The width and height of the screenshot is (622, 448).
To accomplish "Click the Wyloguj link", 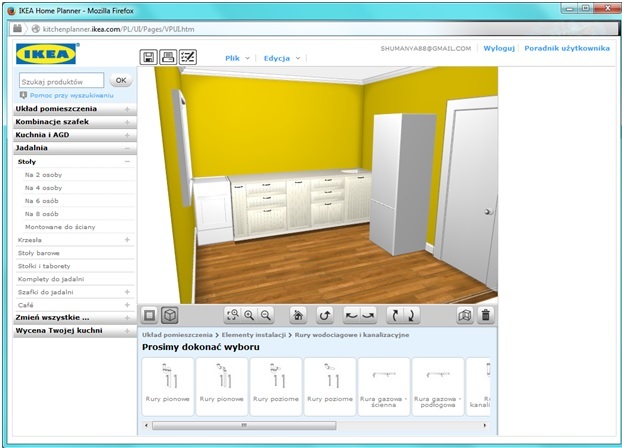I will 498,48.
